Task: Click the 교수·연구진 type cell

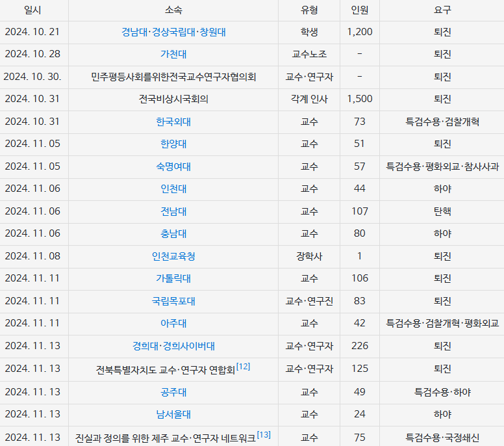Action: click(x=309, y=301)
